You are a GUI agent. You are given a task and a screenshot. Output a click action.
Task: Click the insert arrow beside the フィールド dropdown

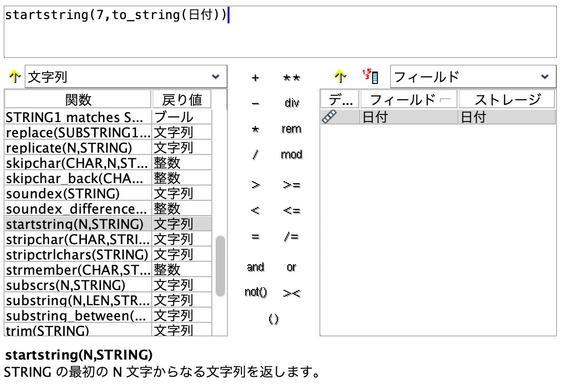340,76
